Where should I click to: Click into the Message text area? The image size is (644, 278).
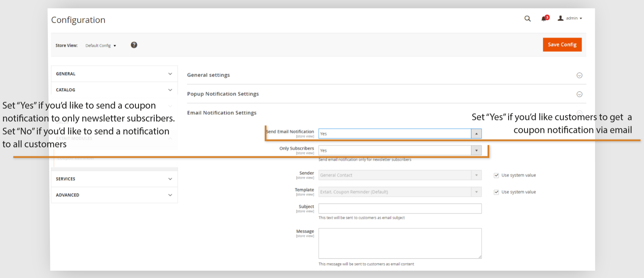pos(400,243)
